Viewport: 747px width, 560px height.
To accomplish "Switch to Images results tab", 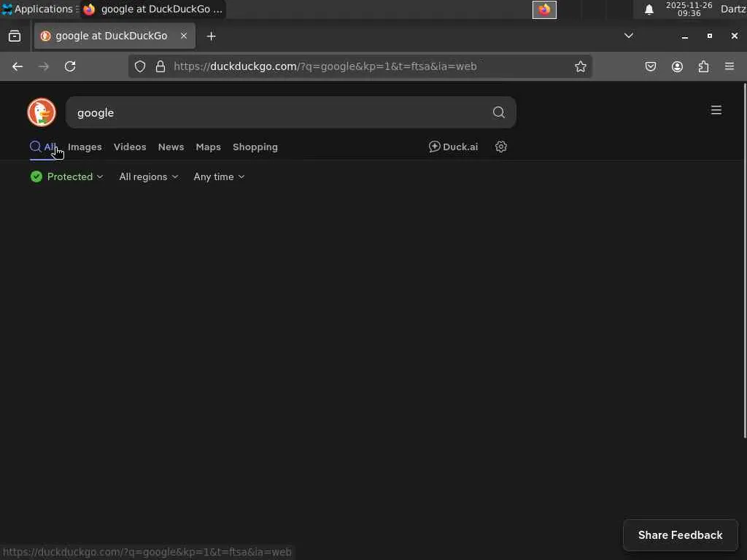I will [85, 147].
